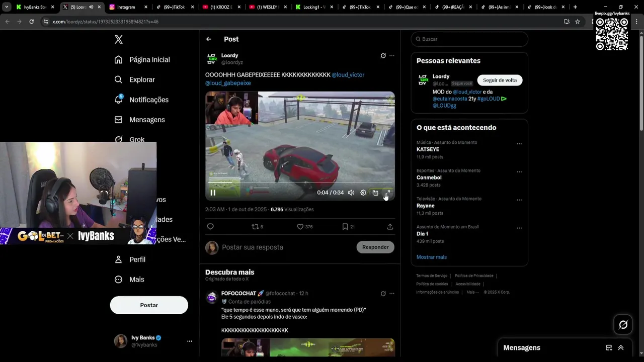
Task: Open Perfil in the sidebar
Action: pyautogui.click(x=130, y=259)
